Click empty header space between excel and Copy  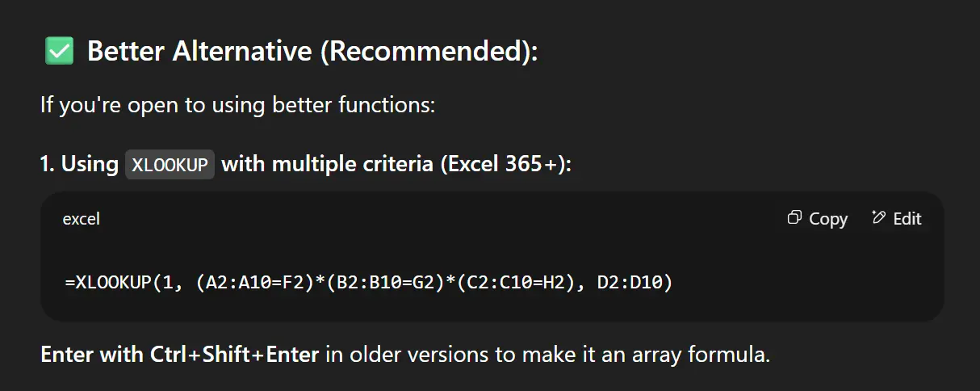tap(436, 219)
